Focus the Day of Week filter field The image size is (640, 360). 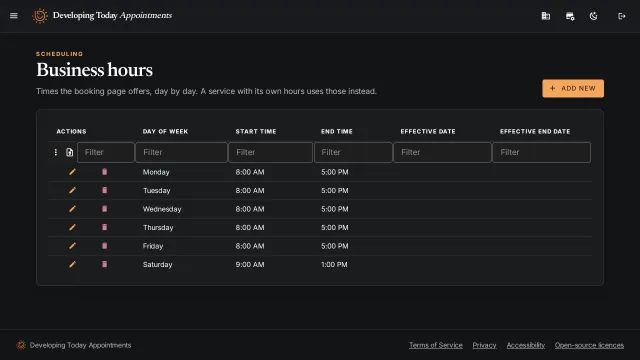(181, 152)
